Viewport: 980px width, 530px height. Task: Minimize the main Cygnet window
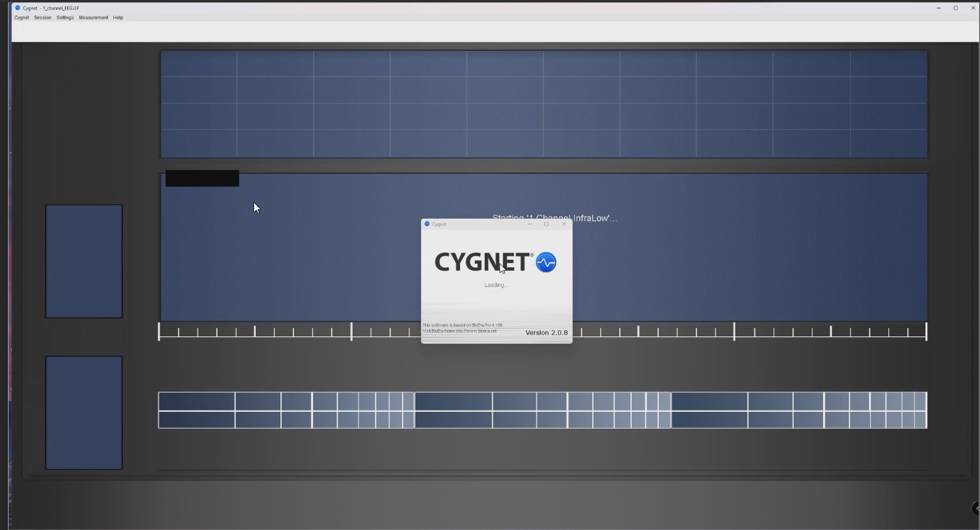(x=939, y=8)
